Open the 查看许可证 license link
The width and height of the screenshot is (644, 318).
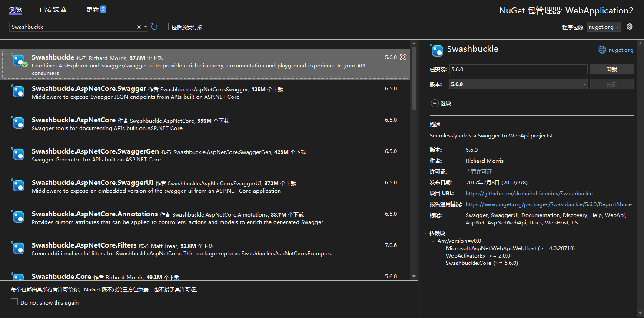click(x=479, y=172)
